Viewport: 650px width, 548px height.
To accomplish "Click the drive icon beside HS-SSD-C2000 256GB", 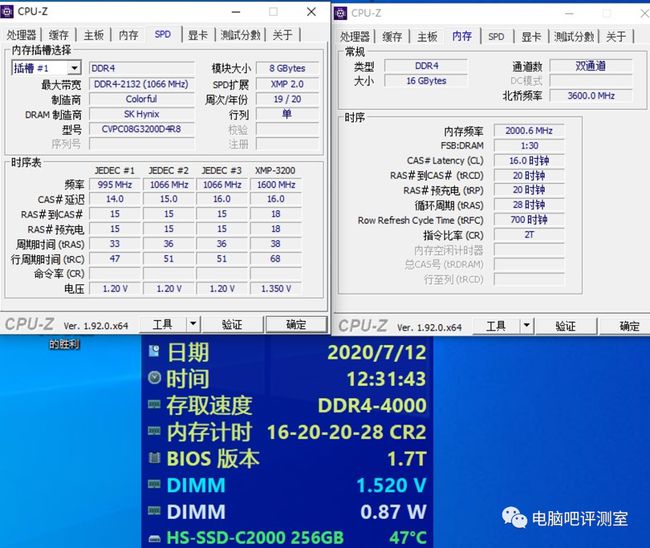I will point(154,538).
